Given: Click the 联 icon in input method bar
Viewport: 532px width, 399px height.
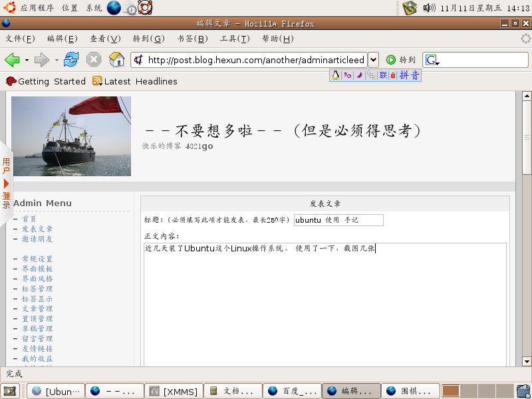Looking at the screenshot, I should pos(383,75).
